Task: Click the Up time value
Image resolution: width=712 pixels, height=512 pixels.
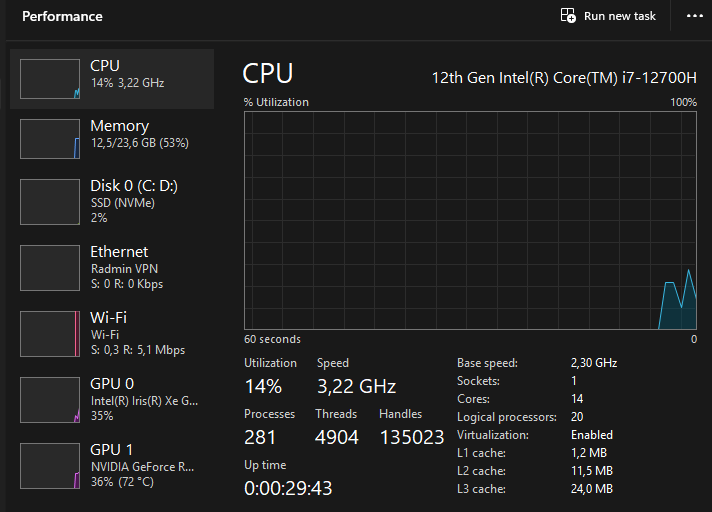Action: click(x=288, y=488)
